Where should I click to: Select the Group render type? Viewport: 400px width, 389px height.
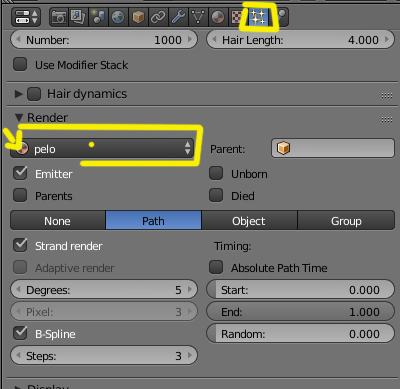point(346,220)
